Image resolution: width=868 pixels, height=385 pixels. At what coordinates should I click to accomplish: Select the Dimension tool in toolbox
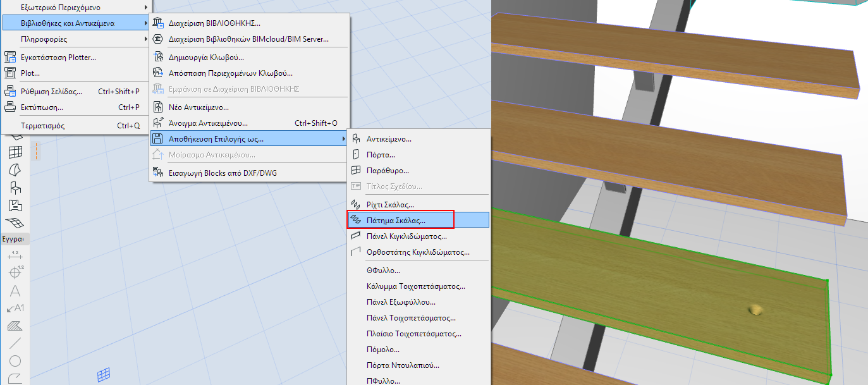click(15, 255)
